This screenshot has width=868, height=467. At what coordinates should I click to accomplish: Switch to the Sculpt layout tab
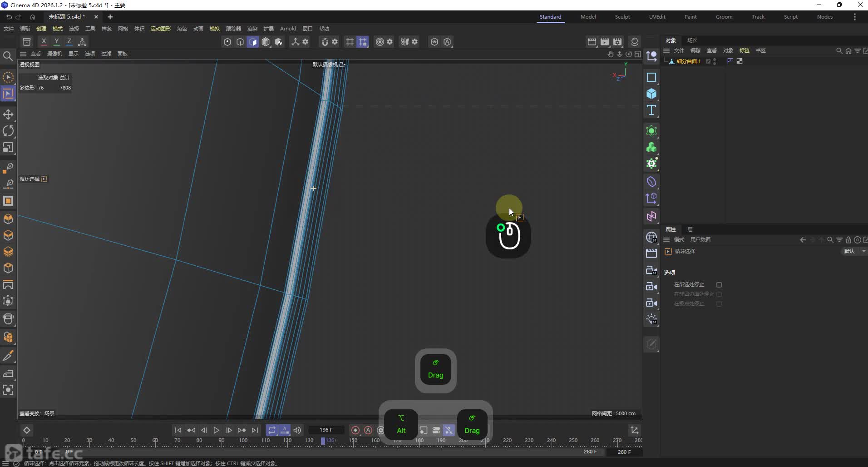click(622, 17)
